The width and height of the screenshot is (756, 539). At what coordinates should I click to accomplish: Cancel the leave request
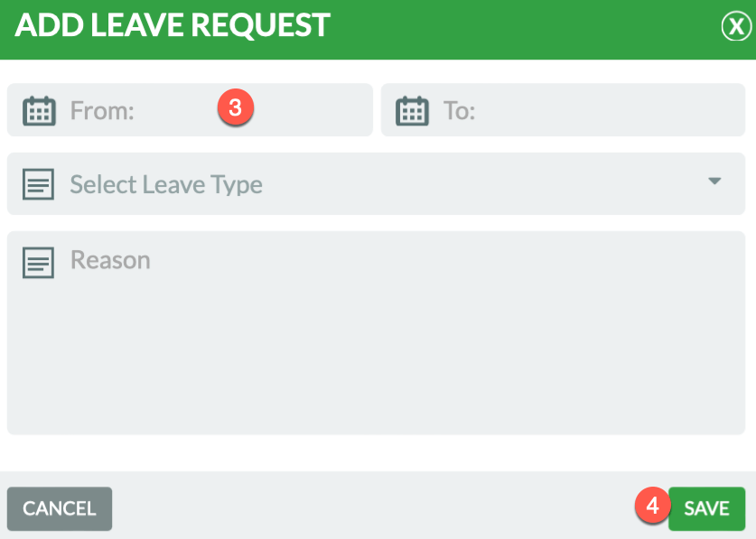click(60, 508)
